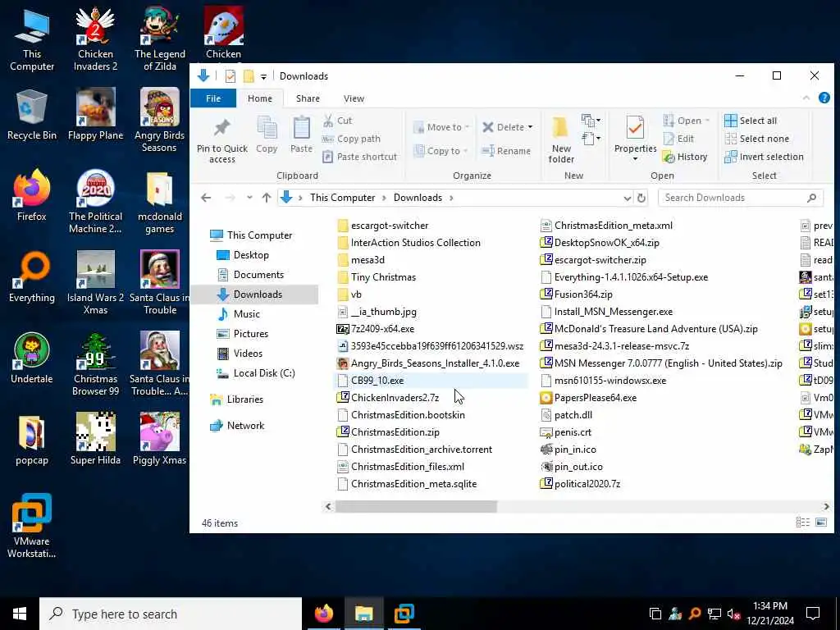
Task: Switch to the View ribbon tab
Action: coord(354,98)
